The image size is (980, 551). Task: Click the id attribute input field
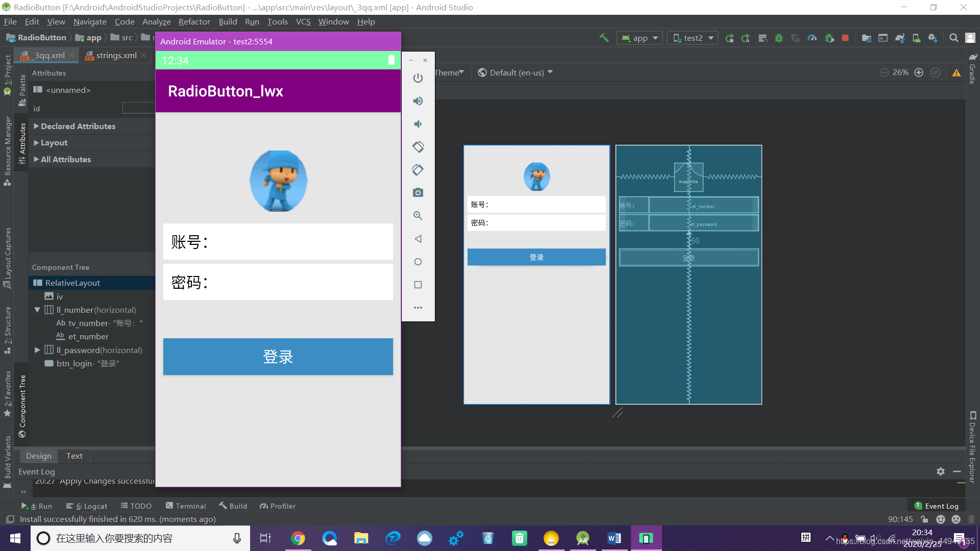coord(139,108)
